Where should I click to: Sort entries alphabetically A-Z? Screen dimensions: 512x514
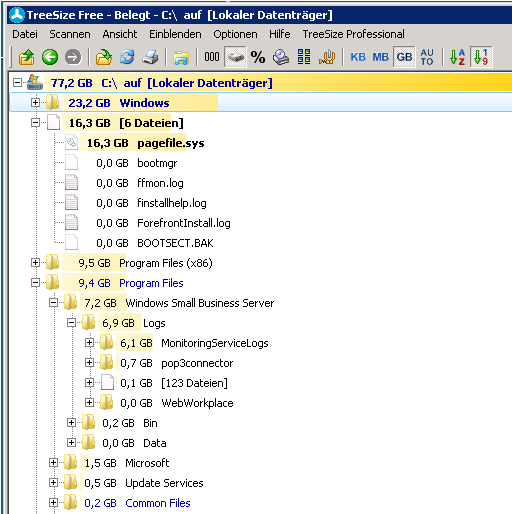pyautogui.click(x=457, y=57)
